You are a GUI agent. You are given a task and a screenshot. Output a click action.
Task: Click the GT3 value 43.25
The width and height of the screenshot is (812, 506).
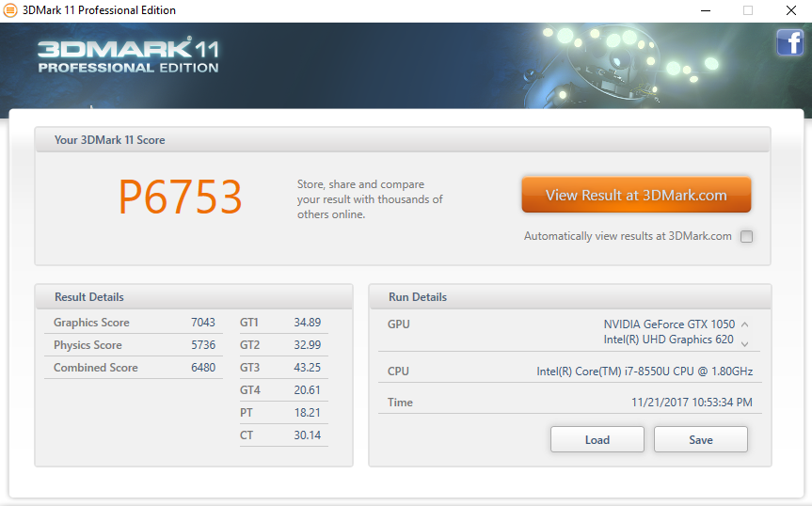[307, 368]
